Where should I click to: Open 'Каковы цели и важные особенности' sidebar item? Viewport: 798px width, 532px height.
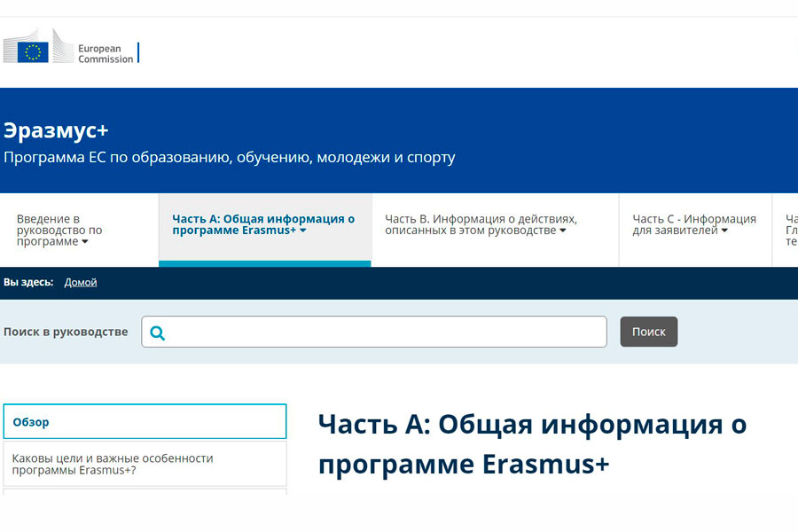click(145, 464)
